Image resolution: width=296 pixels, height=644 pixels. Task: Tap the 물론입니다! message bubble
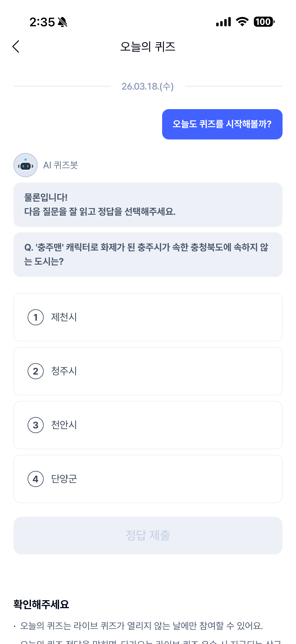[148, 205]
